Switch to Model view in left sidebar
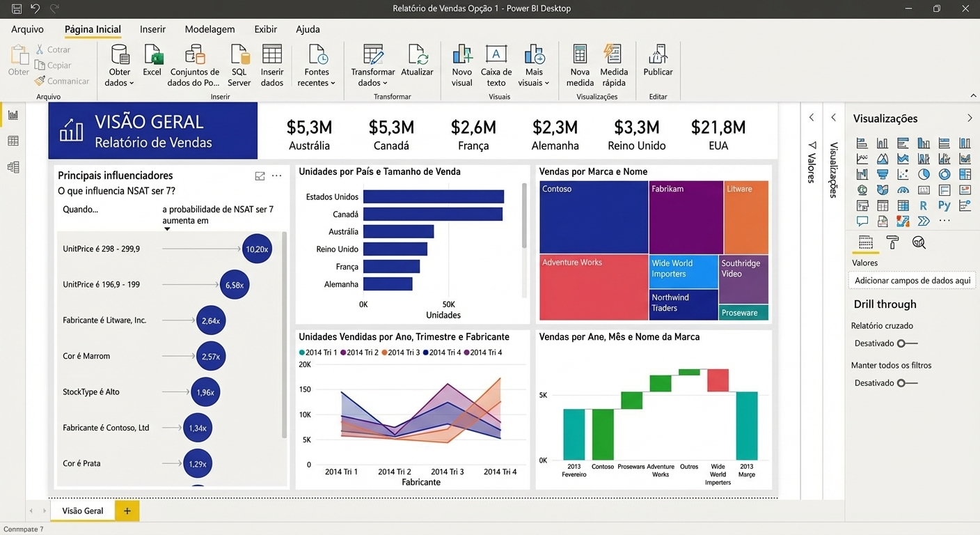Image resolution: width=980 pixels, height=535 pixels. coord(13,167)
